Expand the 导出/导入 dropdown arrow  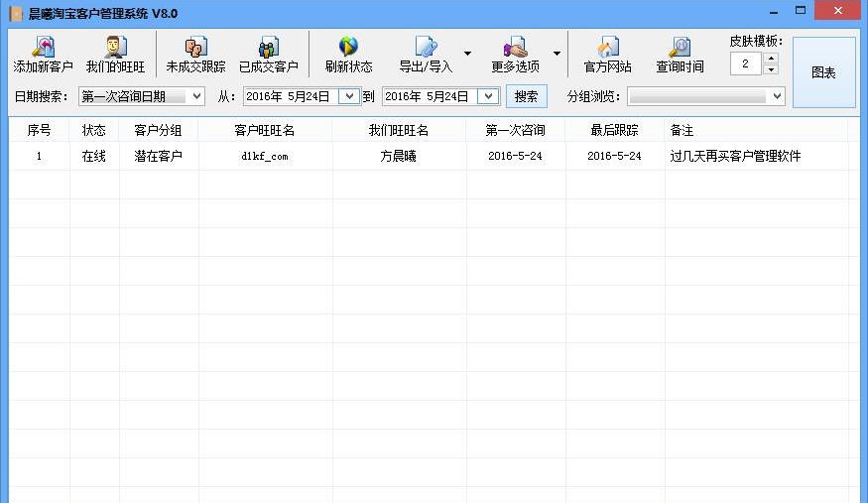click(x=468, y=54)
